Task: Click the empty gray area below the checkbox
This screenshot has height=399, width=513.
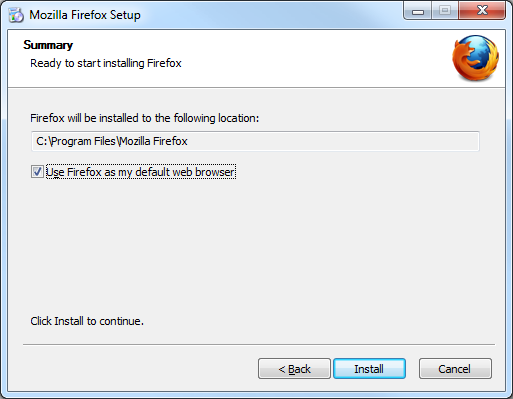Action: [x=256, y=247]
